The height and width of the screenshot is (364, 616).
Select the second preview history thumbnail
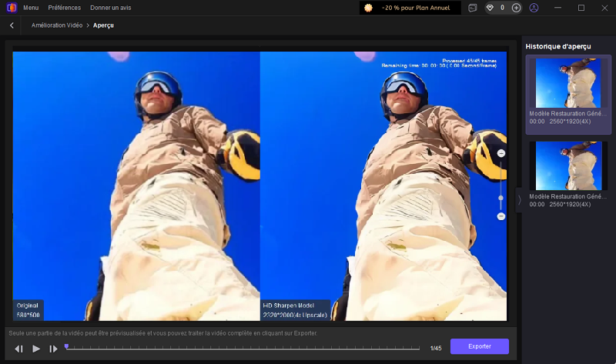point(567,165)
